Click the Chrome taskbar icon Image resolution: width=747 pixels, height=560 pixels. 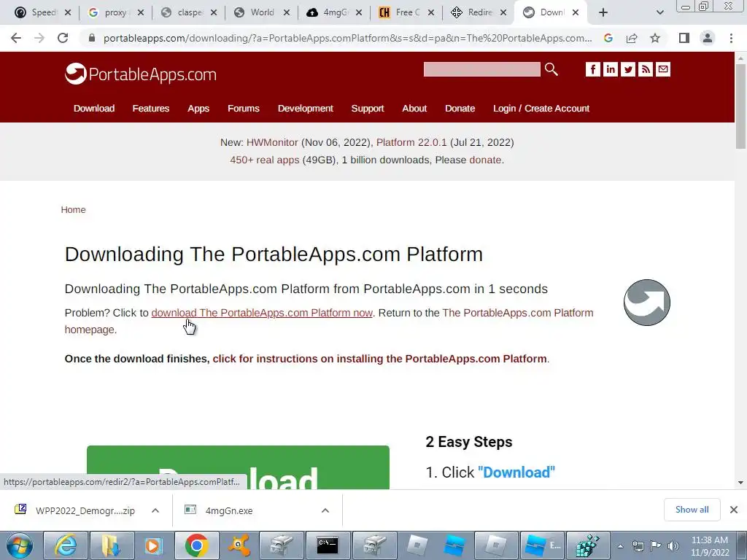(196, 545)
